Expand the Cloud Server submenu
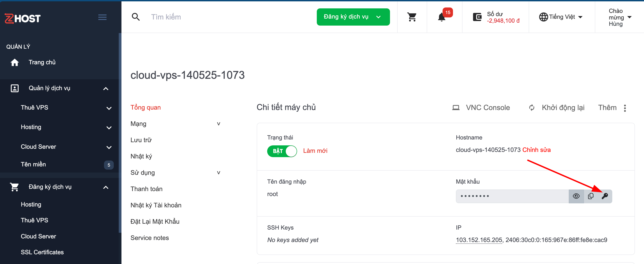Screen dimensions: 644x264 [109, 147]
